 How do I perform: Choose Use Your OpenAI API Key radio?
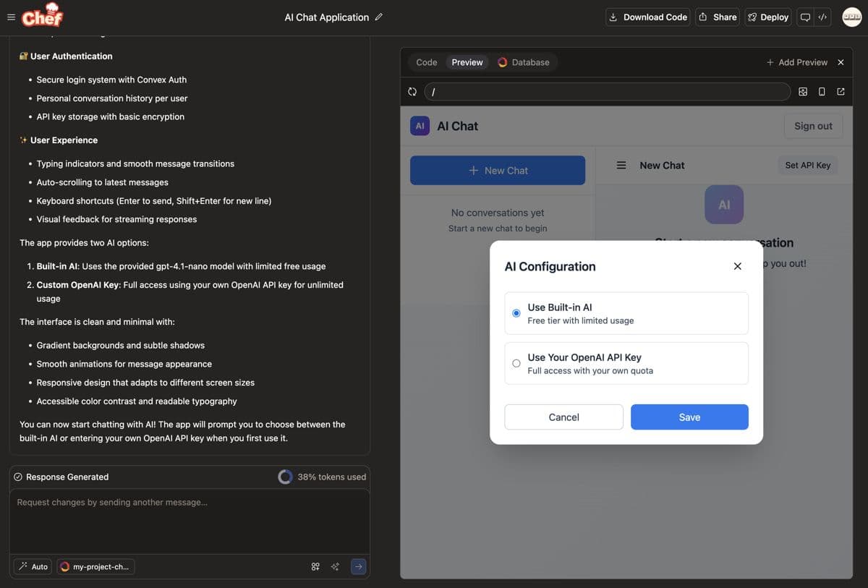pos(516,363)
